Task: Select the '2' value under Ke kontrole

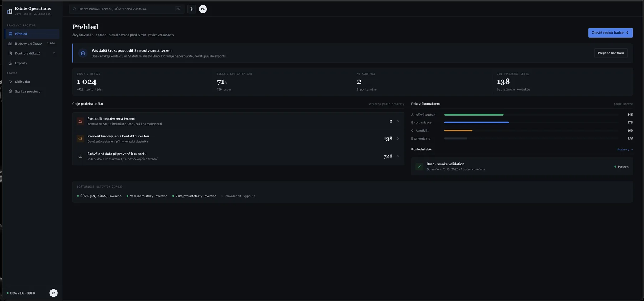Action: [359, 82]
